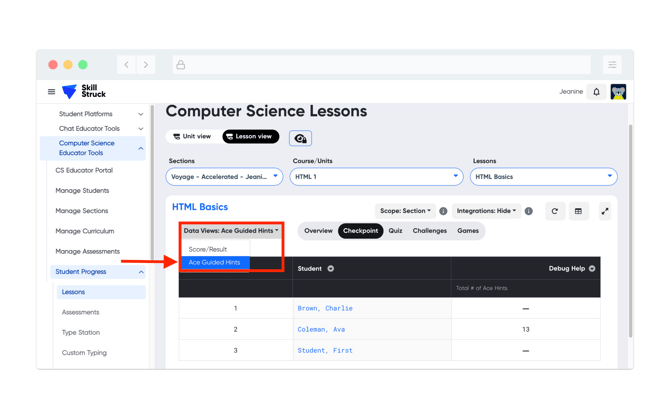The image size is (670, 418).
Task: Open the Challenges tab
Action: (x=430, y=231)
